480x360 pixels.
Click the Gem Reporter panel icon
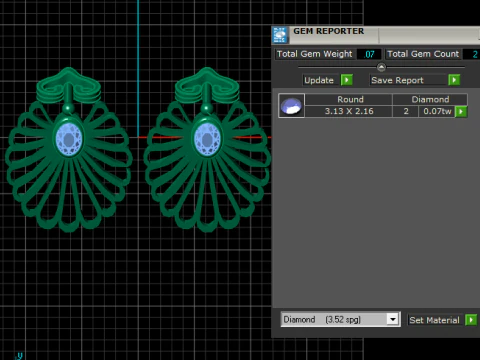pyautogui.click(x=280, y=35)
